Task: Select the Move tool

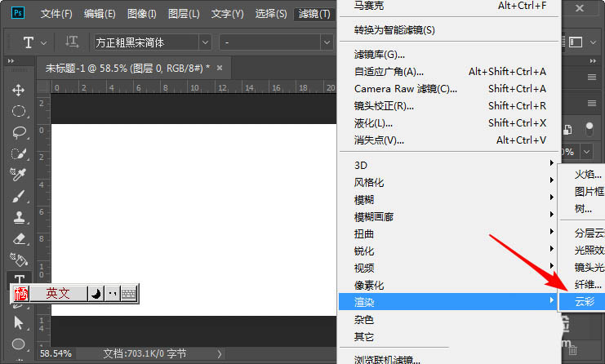Action: 18,91
